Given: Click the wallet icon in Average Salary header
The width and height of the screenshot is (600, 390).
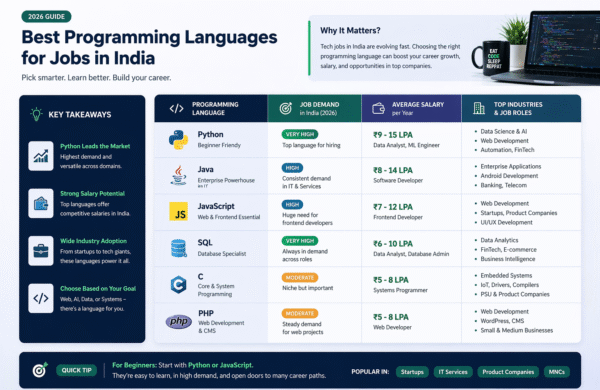Looking at the screenshot, I should (378, 109).
